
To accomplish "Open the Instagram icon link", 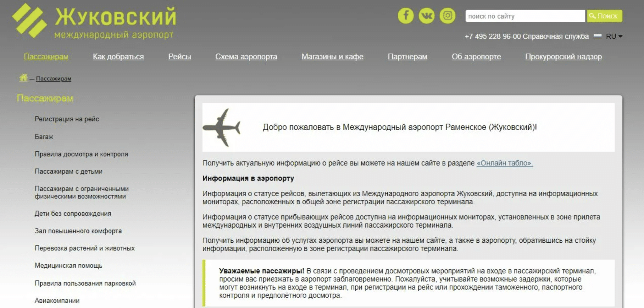I will point(447,16).
